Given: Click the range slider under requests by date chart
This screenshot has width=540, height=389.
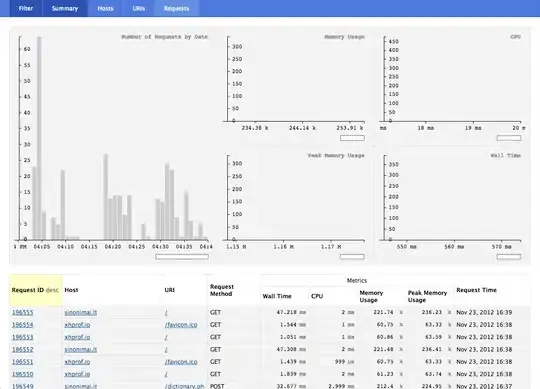Looking at the screenshot, I should [182, 257].
